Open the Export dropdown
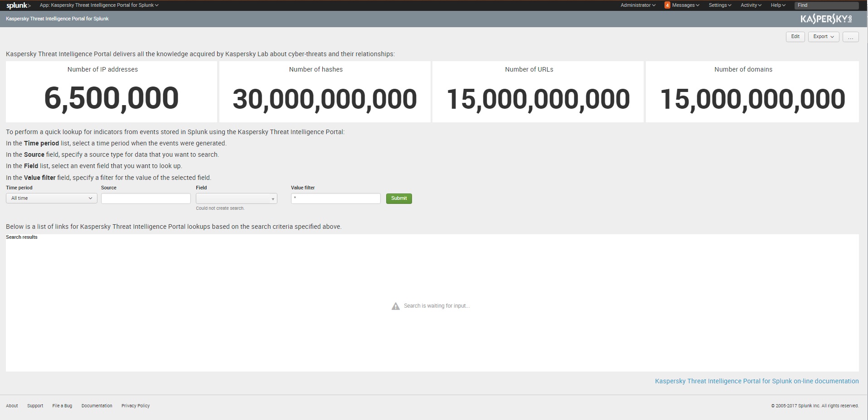 [x=823, y=37]
